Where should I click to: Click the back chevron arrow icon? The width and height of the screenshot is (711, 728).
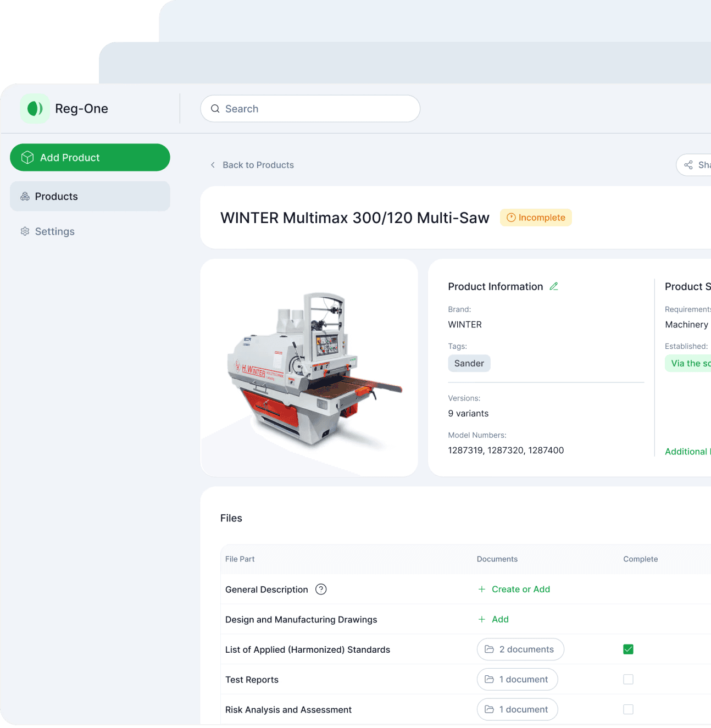point(213,165)
